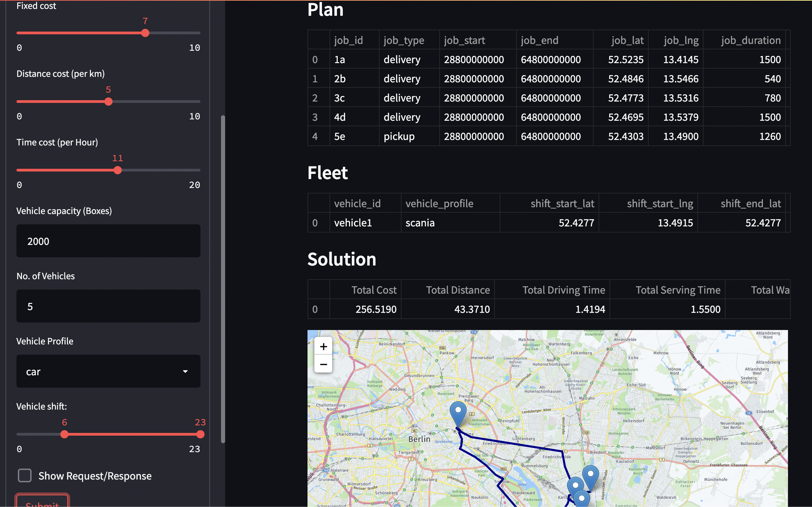Click the Distance cost slider handle
The width and height of the screenshot is (812, 507).
click(108, 102)
